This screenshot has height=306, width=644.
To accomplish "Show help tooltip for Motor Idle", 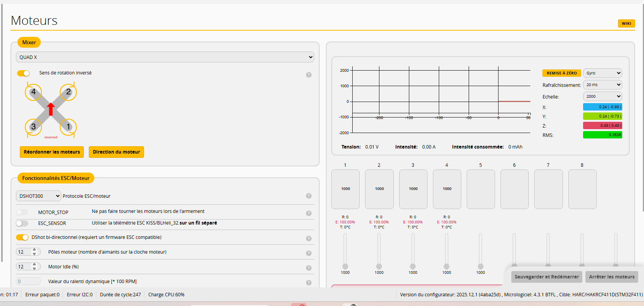I will point(308,268).
